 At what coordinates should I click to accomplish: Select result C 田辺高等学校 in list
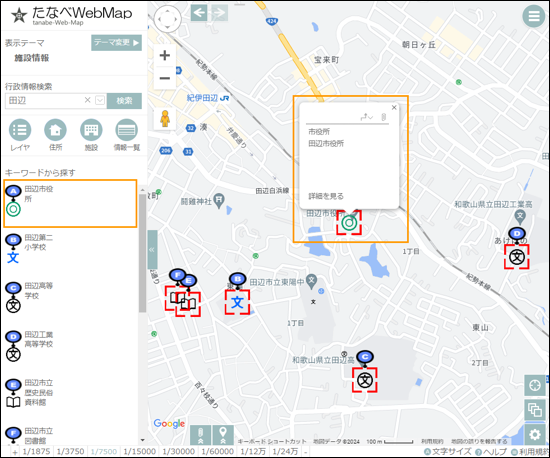coord(70,297)
